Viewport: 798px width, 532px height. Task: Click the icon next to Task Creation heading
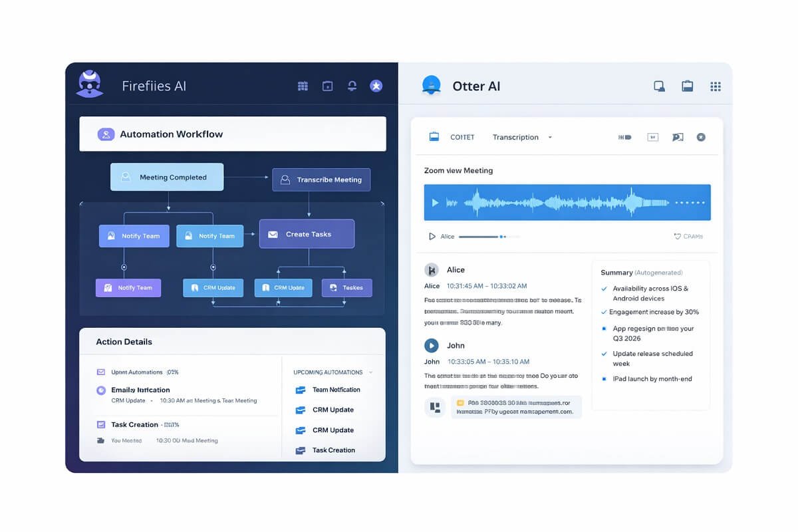(101, 424)
